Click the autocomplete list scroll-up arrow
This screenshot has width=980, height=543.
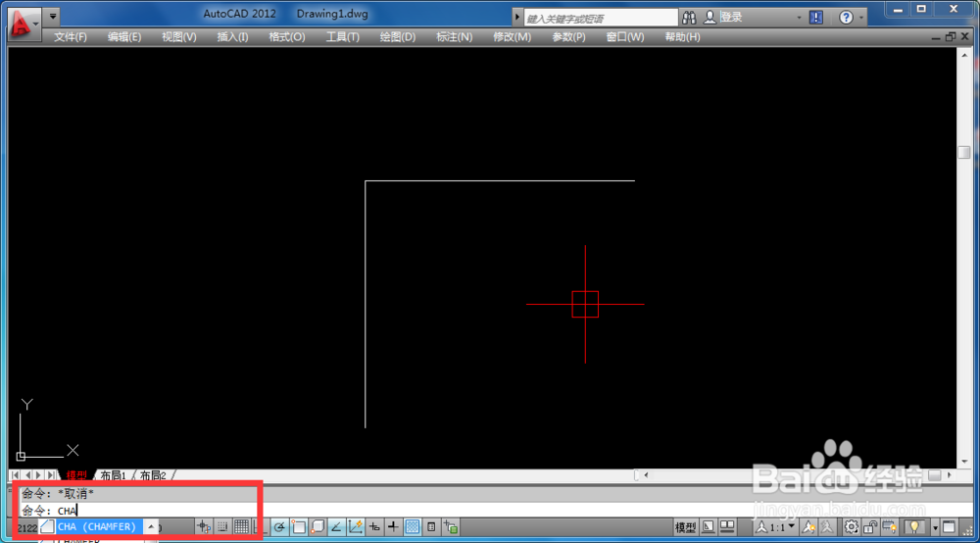coord(151,526)
